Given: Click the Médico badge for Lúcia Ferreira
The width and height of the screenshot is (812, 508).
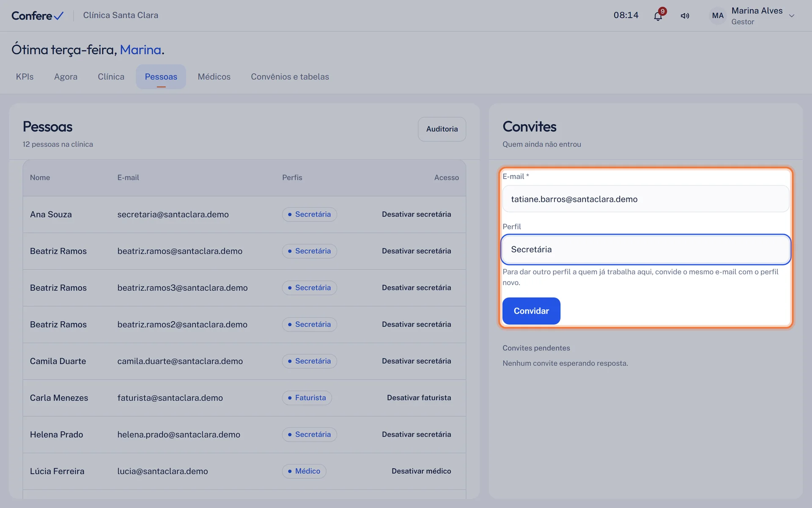Looking at the screenshot, I should click(304, 471).
